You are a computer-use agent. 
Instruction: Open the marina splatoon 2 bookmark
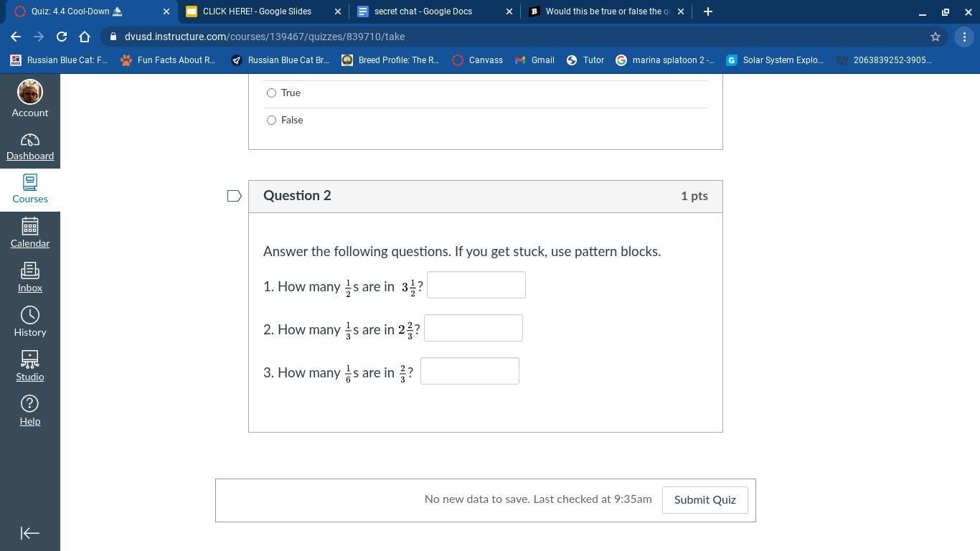(665, 60)
